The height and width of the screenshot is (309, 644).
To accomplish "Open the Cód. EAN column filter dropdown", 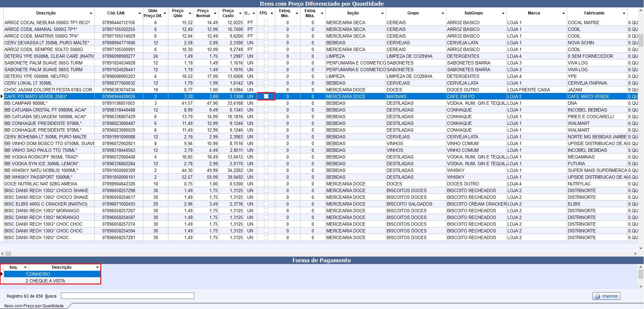I will tap(140, 13).
